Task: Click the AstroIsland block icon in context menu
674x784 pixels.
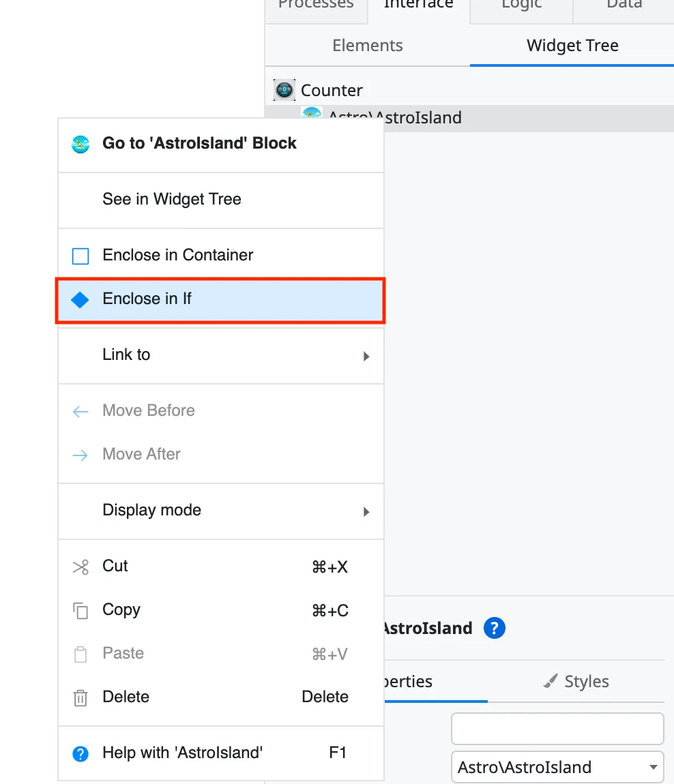Action: pos(80,144)
